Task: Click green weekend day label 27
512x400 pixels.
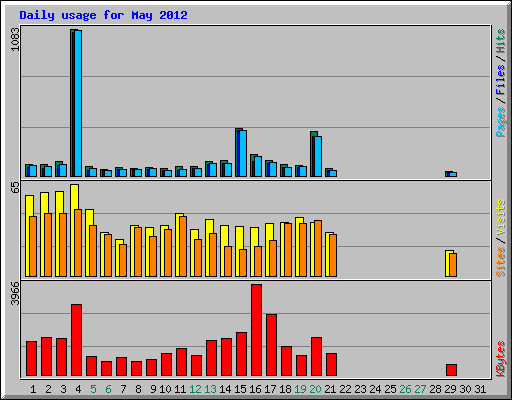Action: [420, 389]
